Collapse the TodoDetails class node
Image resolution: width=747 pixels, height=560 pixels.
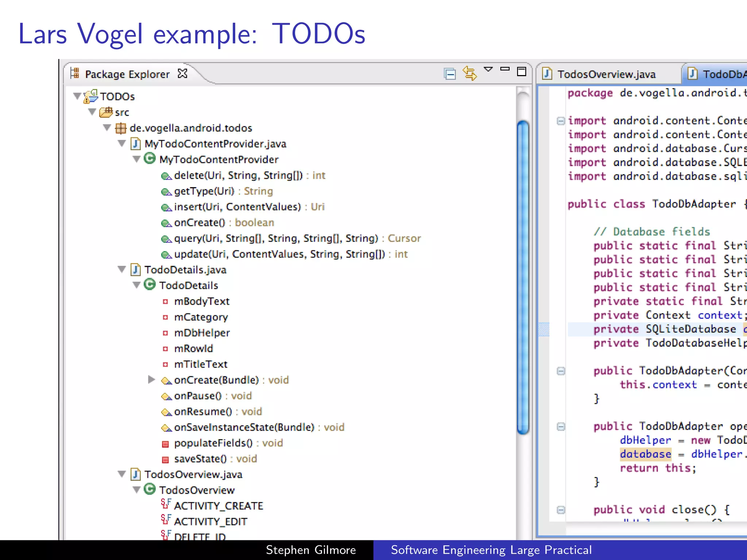point(136,285)
